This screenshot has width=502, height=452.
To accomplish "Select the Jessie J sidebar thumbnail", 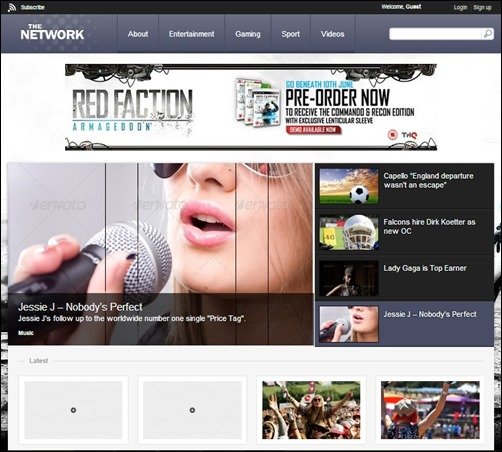I will 349,324.
